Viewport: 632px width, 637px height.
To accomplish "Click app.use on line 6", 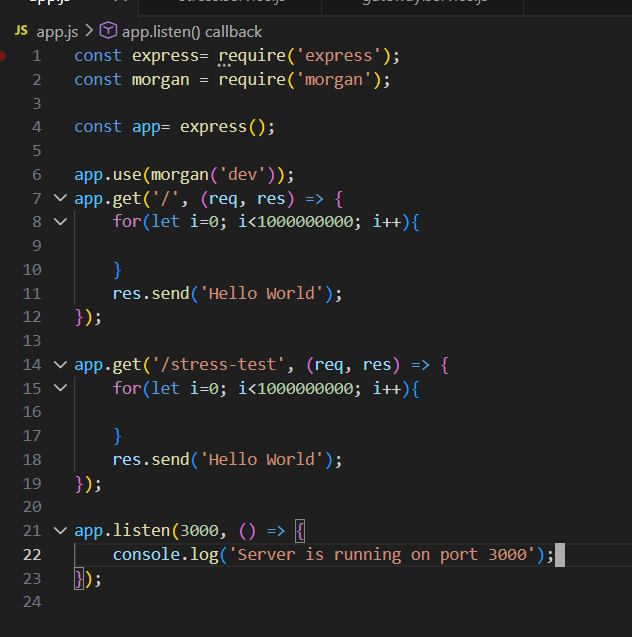I will pos(108,175).
